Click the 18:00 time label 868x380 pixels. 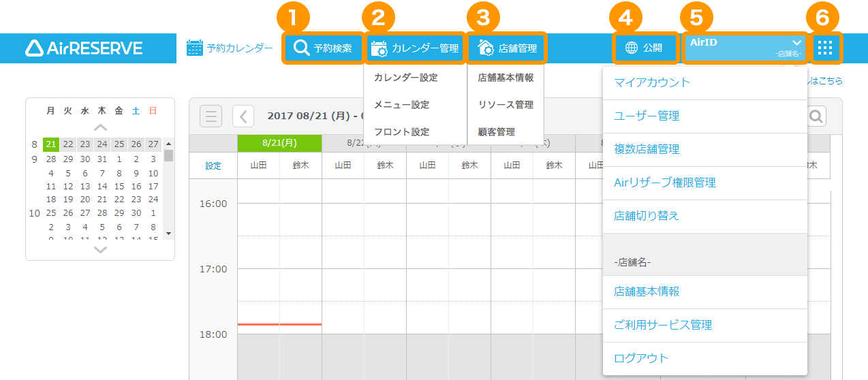coord(213,334)
